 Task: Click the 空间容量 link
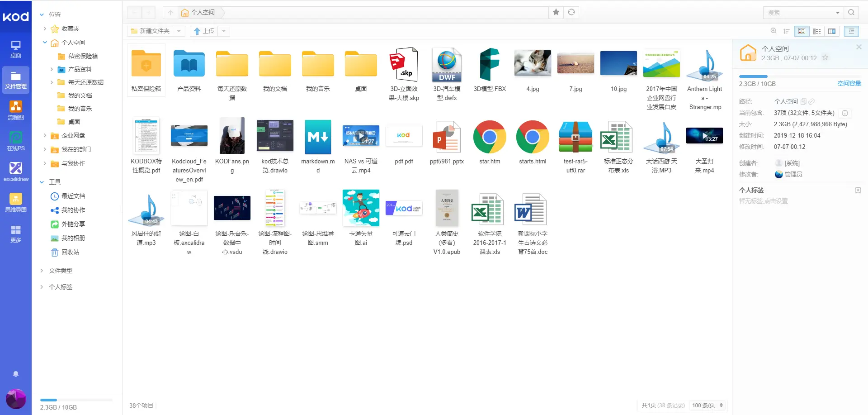[x=849, y=84]
